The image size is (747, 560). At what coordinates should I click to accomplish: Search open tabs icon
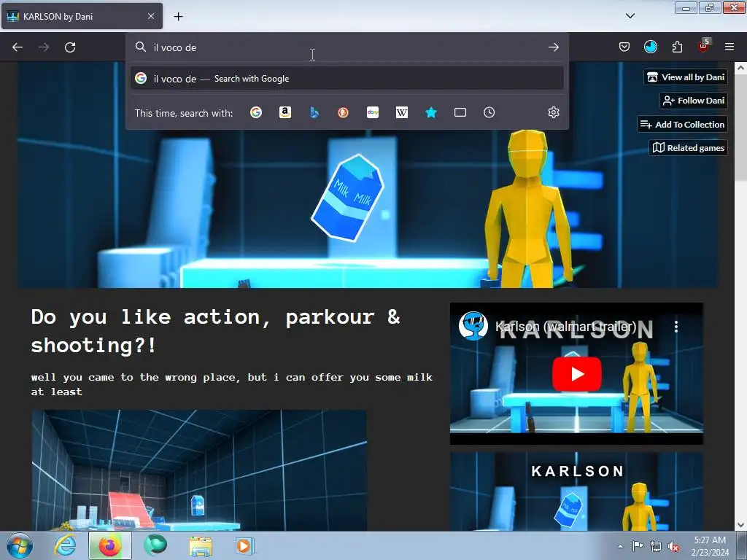tap(460, 112)
